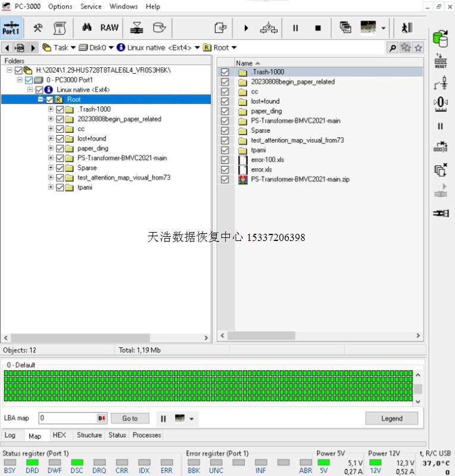Uncheck the tpami folder in the tree
455x476 pixels.
pyautogui.click(x=60, y=187)
